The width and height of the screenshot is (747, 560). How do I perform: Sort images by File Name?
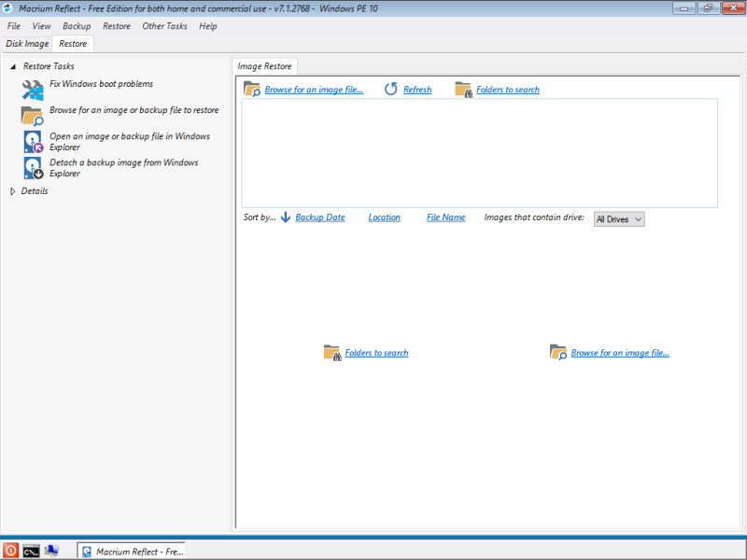[x=445, y=217]
